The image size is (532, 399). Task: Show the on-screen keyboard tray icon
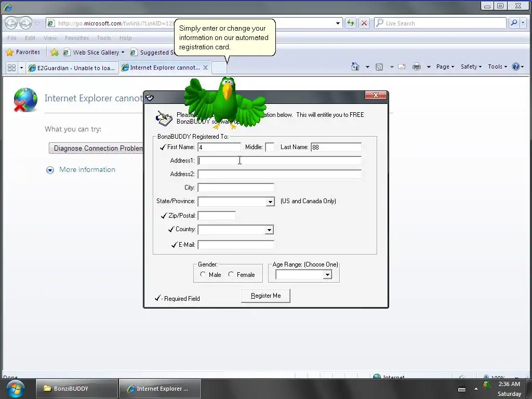point(462,389)
